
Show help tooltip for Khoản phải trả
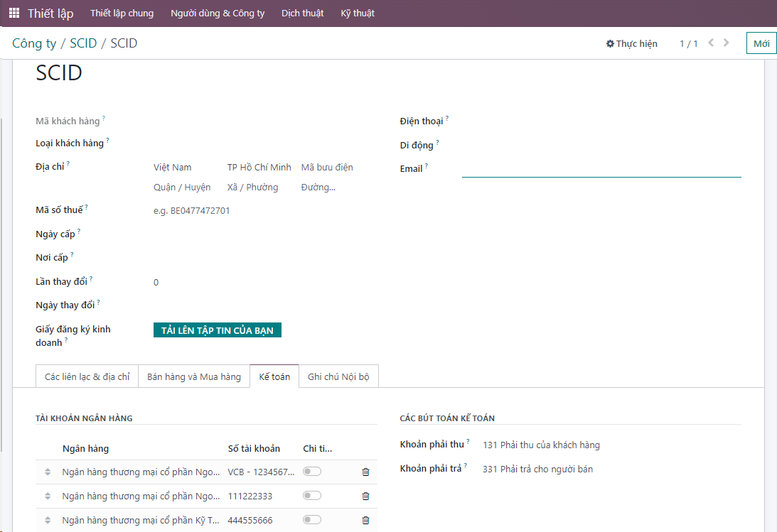(x=466, y=465)
